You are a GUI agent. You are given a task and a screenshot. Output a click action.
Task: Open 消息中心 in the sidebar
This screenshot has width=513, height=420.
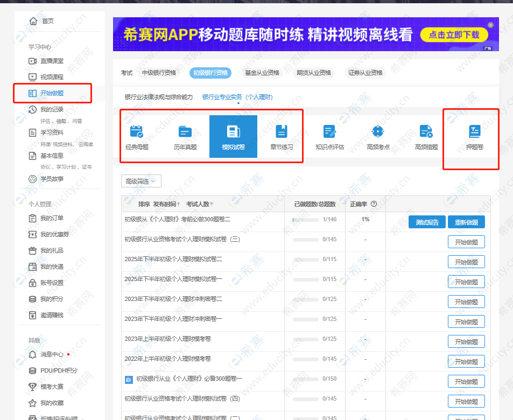[52, 354]
